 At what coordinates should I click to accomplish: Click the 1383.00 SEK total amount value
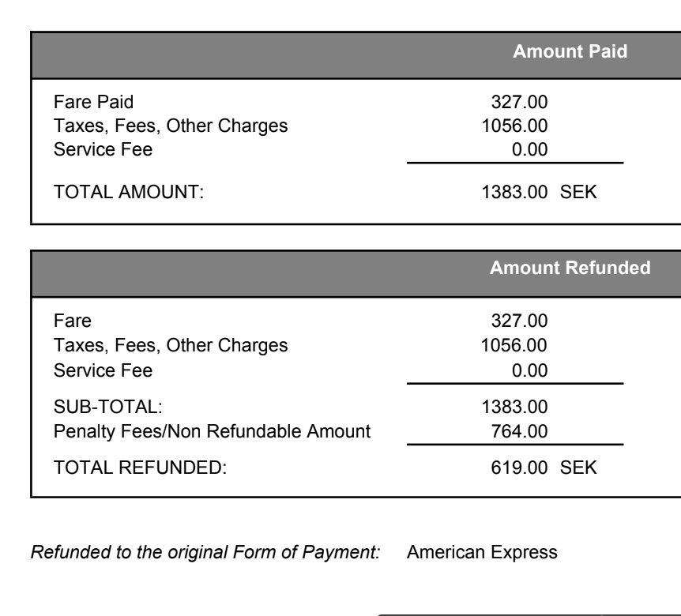point(540,191)
